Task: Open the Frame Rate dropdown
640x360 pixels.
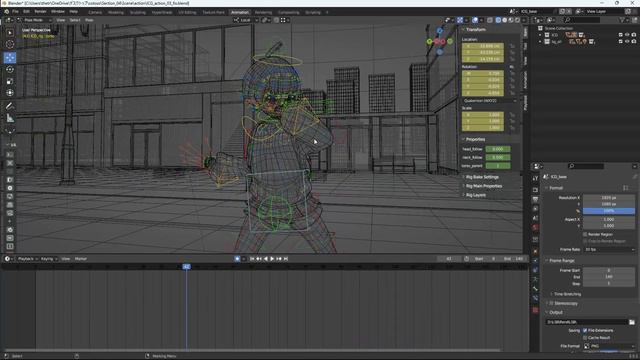Action: 609,249
